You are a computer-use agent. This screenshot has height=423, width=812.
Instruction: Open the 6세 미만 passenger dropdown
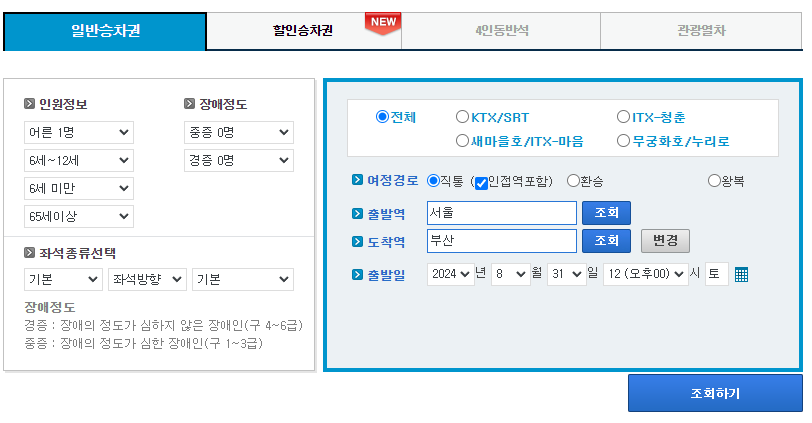(x=79, y=188)
